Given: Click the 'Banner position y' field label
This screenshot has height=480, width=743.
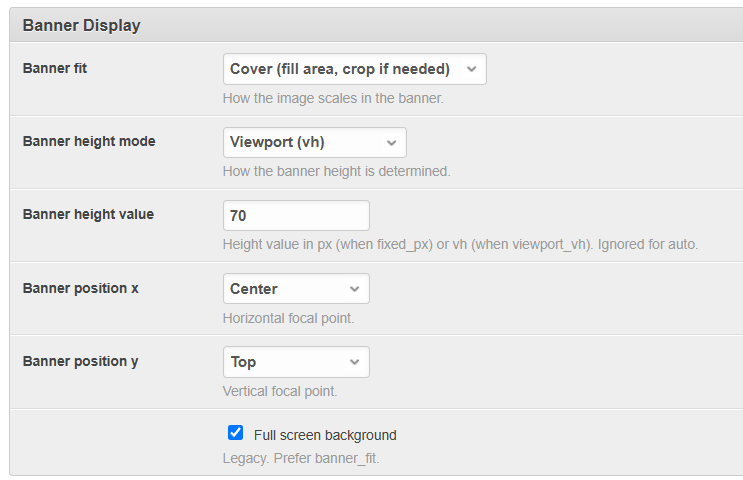Looking at the screenshot, I should click(80, 361).
